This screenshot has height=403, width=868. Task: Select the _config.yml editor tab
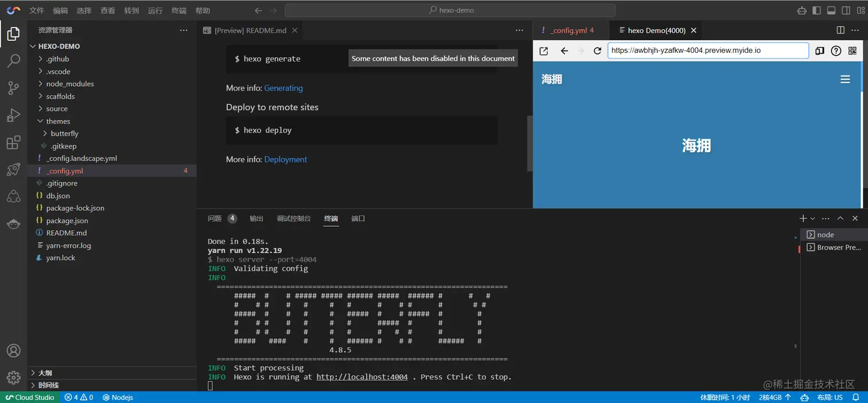tap(572, 30)
